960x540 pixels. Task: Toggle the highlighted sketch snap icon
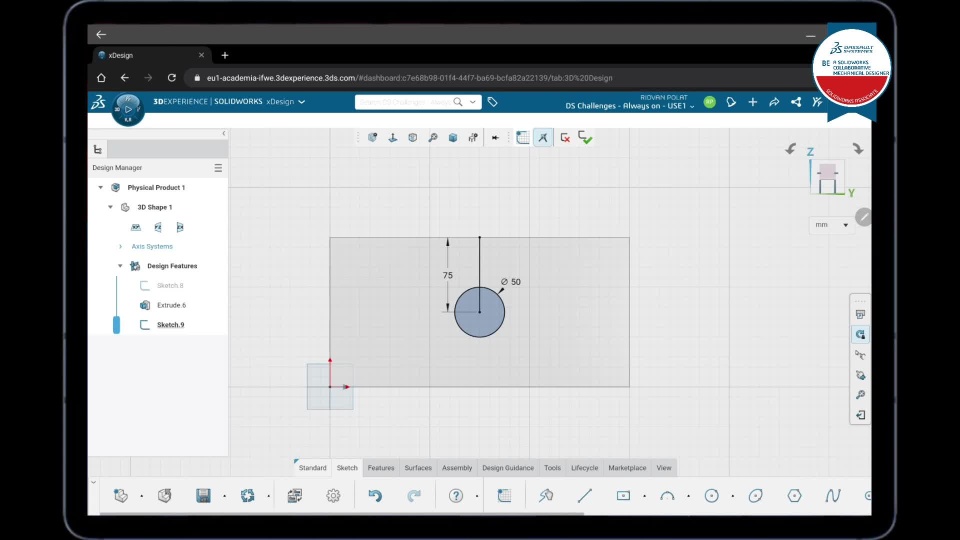(x=543, y=138)
